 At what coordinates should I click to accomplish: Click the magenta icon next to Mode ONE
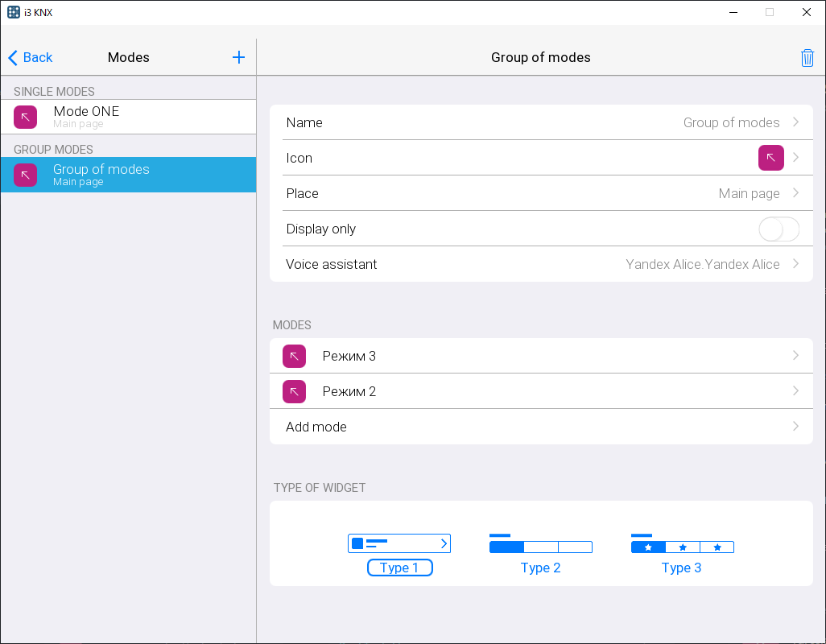coord(25,117)
